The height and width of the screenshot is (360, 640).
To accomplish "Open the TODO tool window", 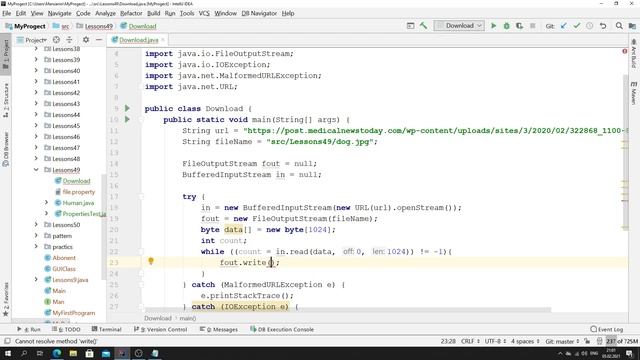I will pyautogui.click(x=66, y=329).
